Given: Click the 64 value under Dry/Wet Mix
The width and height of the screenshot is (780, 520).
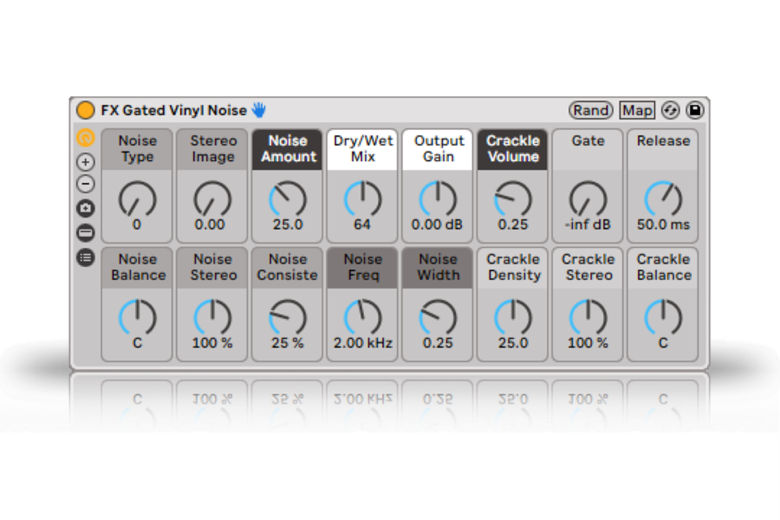Looking at the screenshot, I should 362,224.
